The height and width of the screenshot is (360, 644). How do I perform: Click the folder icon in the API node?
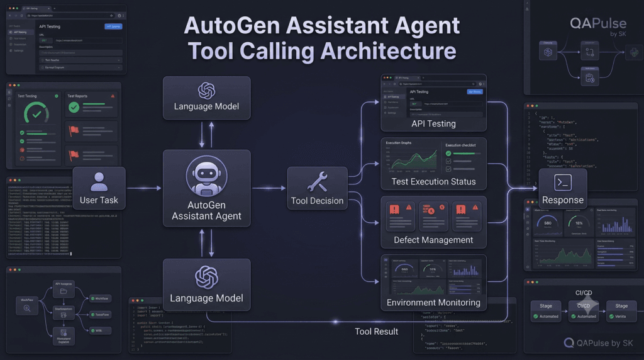click(64, 291)
